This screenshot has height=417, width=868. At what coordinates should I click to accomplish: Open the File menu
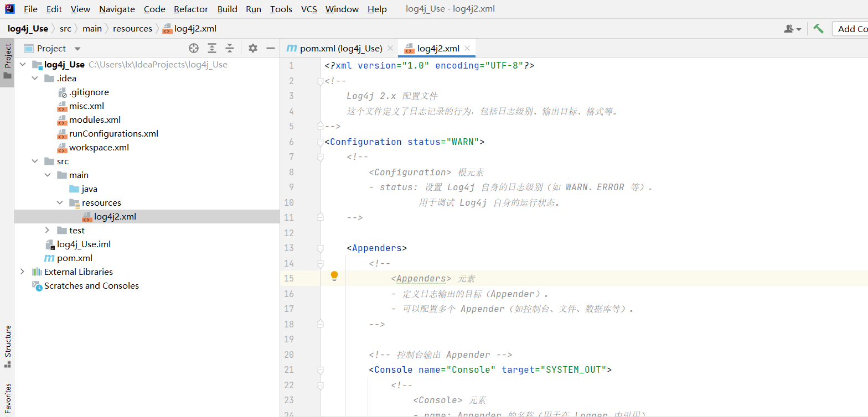click(30, 9)
